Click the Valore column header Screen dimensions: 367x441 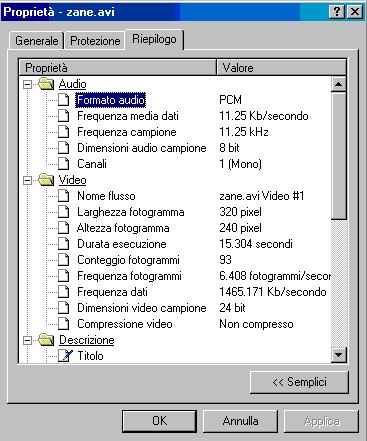(281, 68)
